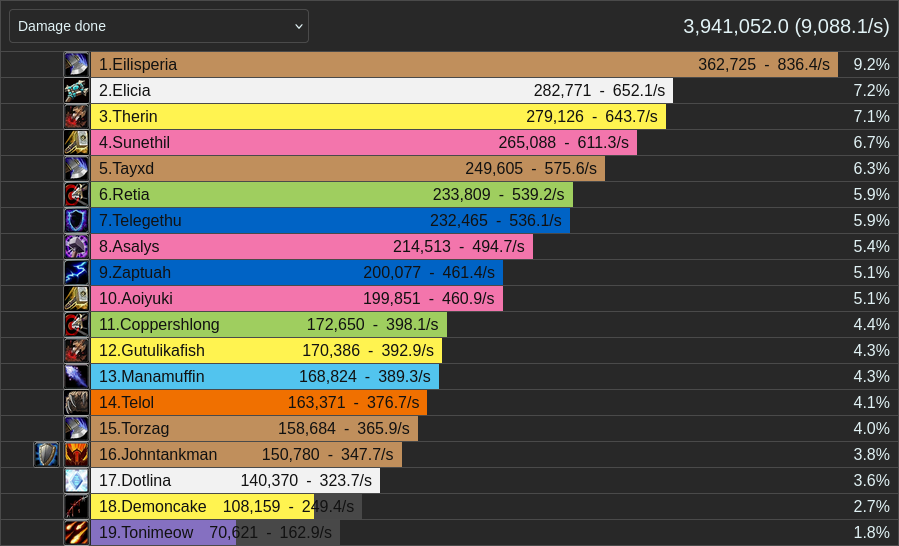This screenshot has width=899, height=546.
Task: Click Eilisperia's 9.2% share value
Action: 871,64
